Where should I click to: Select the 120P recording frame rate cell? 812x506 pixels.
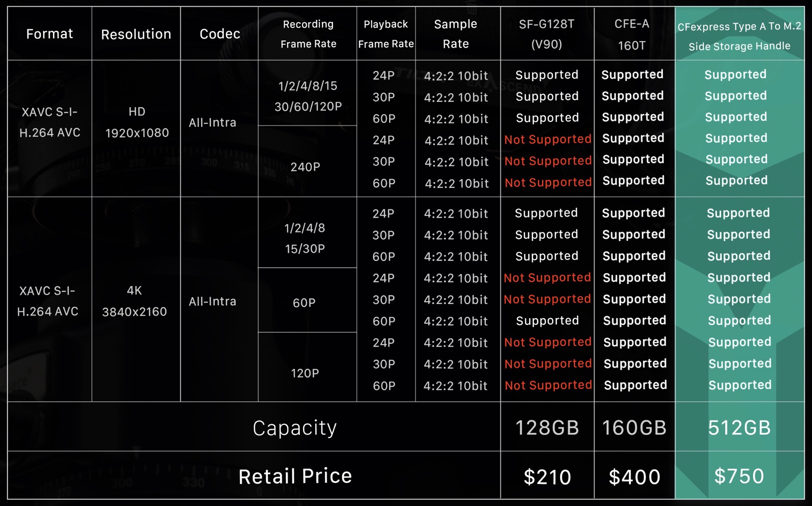pos(305,373)
